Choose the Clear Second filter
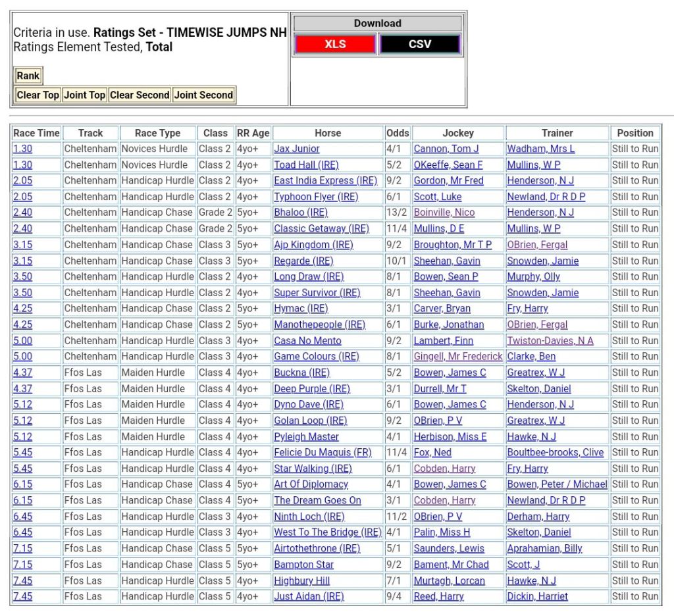Image resolution: width=674 pixels, height=616 pixels. (x=140, y=95)
